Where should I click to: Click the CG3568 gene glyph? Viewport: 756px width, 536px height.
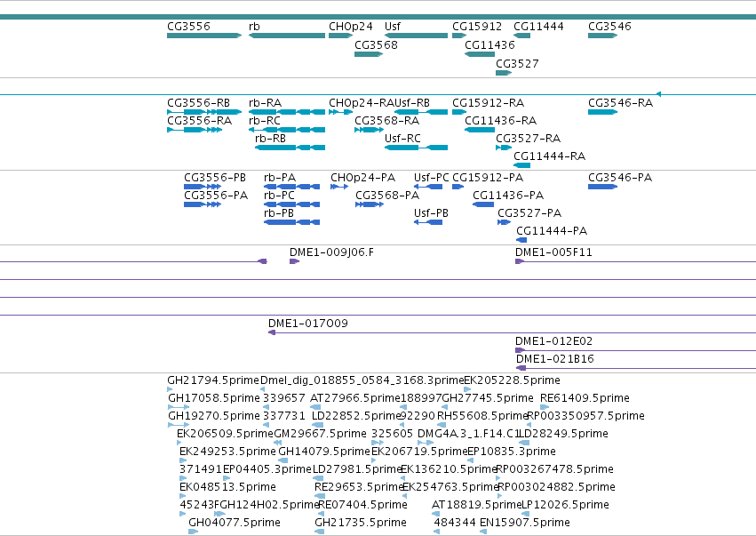pos(369,54)
